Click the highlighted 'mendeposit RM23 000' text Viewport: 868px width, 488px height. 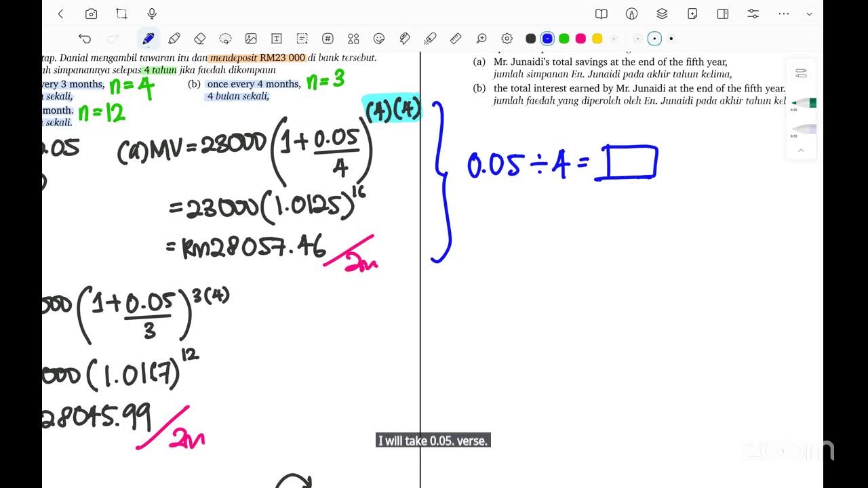tap(257, 58)
